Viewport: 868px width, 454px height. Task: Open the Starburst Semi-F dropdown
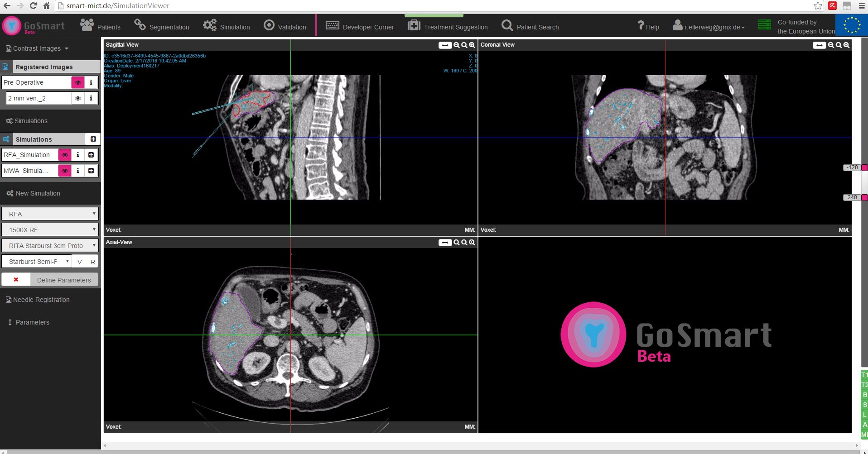[37, 262]
